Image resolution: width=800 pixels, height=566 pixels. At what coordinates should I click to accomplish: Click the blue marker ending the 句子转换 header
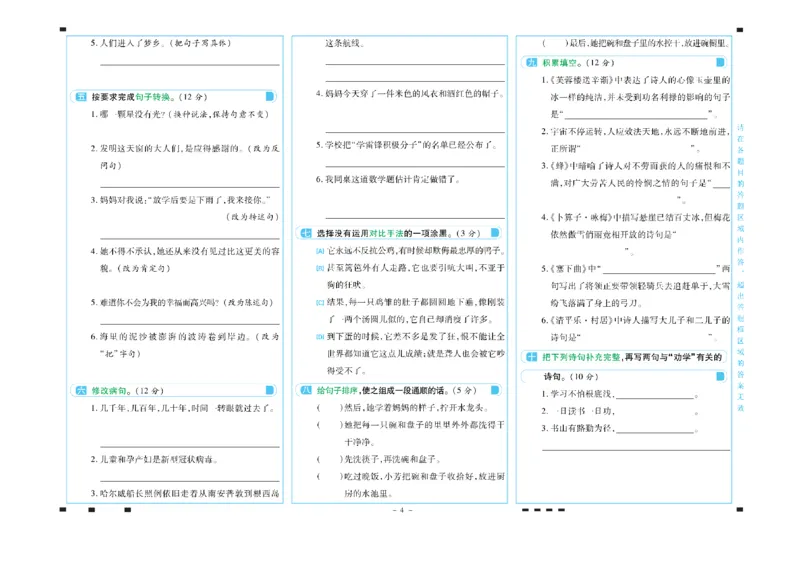click(270, 96)
